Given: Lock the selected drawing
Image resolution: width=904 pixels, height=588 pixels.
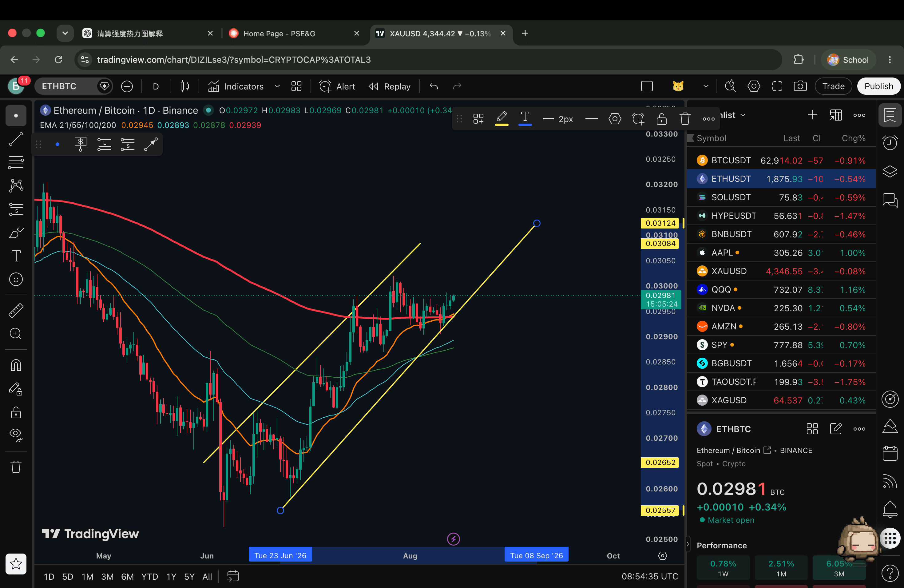Looking at the screenshot, I should coord(662,118).
